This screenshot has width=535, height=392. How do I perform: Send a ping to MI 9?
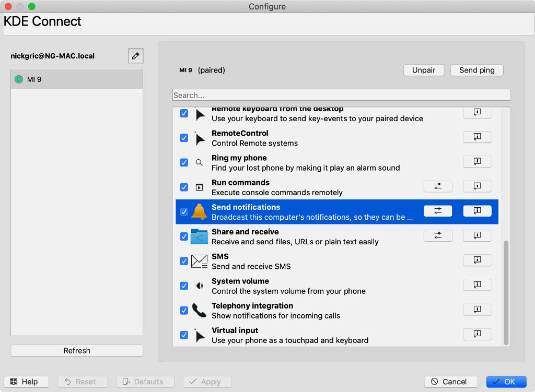[x=476, y=70]
